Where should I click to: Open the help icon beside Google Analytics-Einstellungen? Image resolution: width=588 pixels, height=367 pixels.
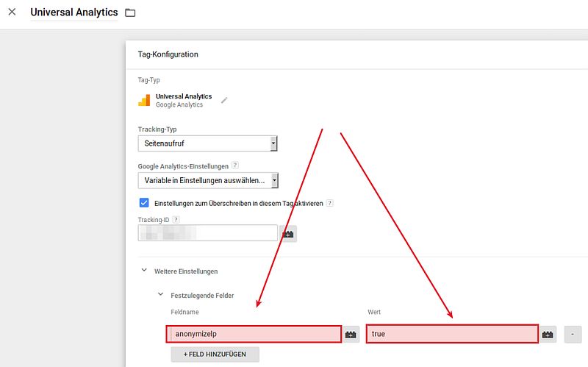[235, 165]
